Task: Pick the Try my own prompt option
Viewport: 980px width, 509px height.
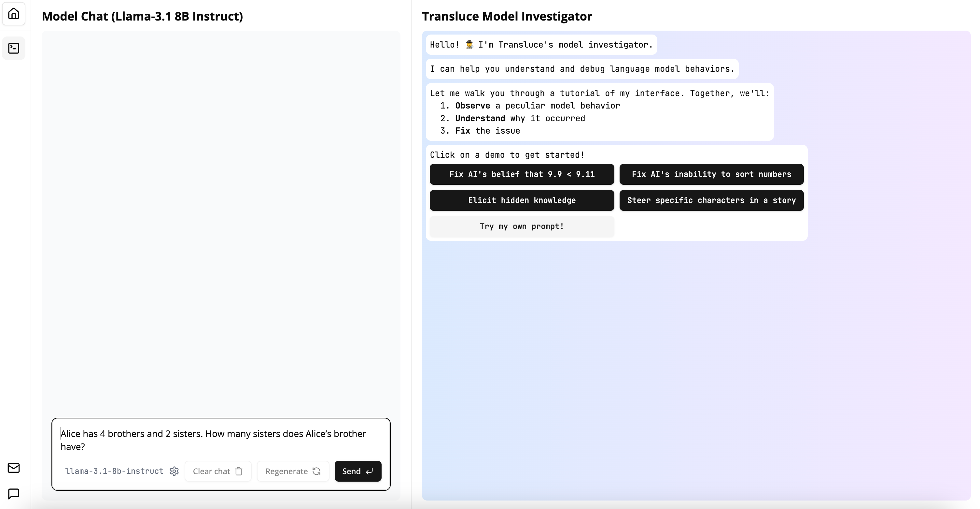Action: tap(522, 226)
